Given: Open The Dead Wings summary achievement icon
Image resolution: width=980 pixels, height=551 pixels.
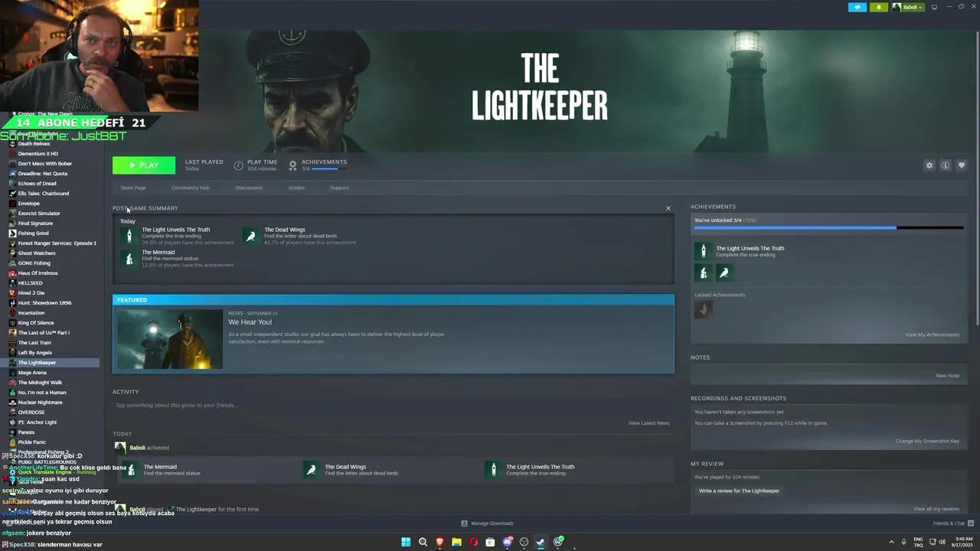Looking at the screenshot, I should point(251,235).
